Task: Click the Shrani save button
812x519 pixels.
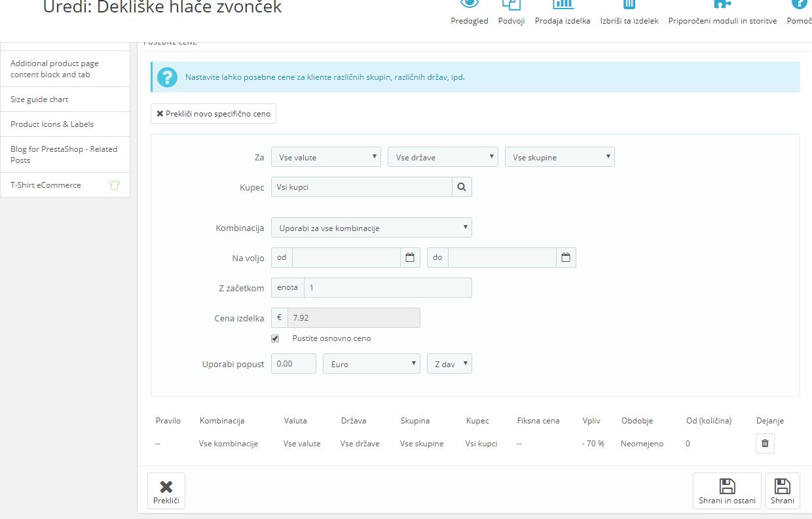Action: pyautogui.click(x=783, y=491)
